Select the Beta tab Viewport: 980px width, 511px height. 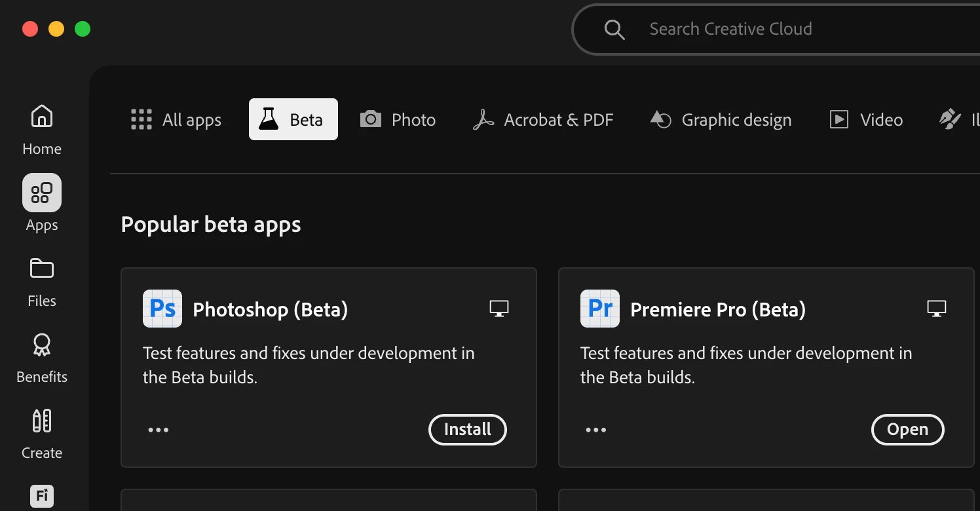pos(293,119)
